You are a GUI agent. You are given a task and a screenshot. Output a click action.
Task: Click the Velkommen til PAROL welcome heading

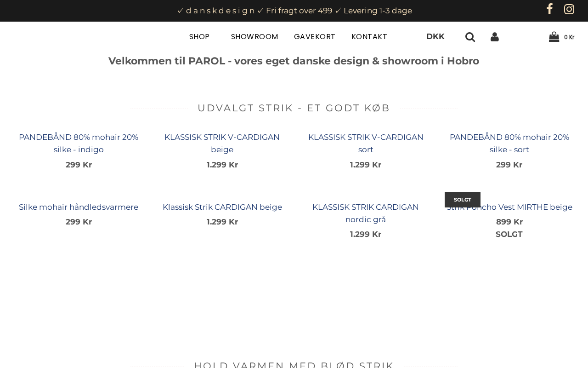click(294, 61)
